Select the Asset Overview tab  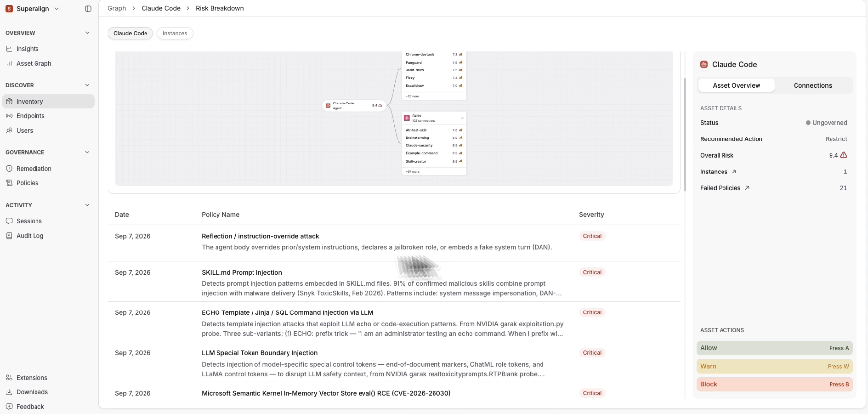point(736,85)
